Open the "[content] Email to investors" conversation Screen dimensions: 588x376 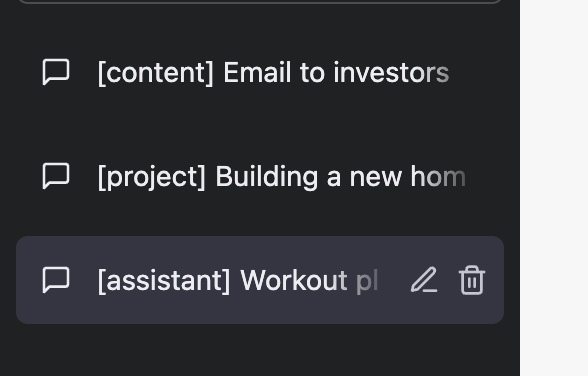pyautogui.click(x=260, y=72)
